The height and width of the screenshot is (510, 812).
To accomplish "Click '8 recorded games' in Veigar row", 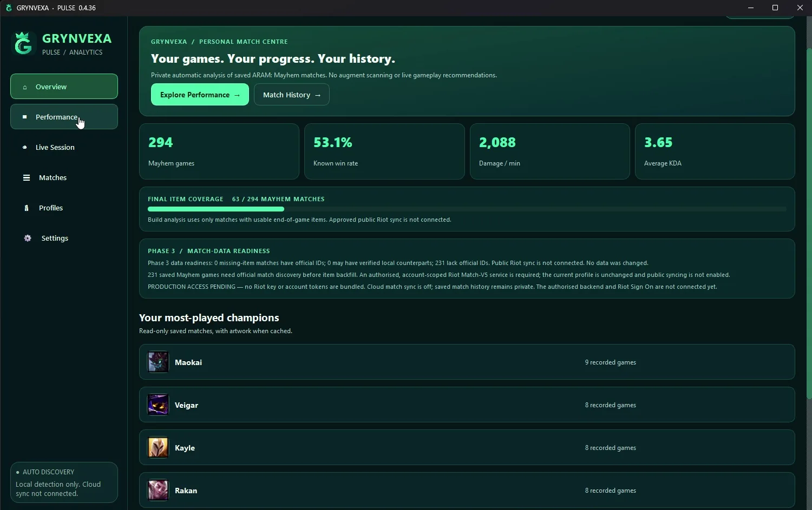I will point(611,405).
